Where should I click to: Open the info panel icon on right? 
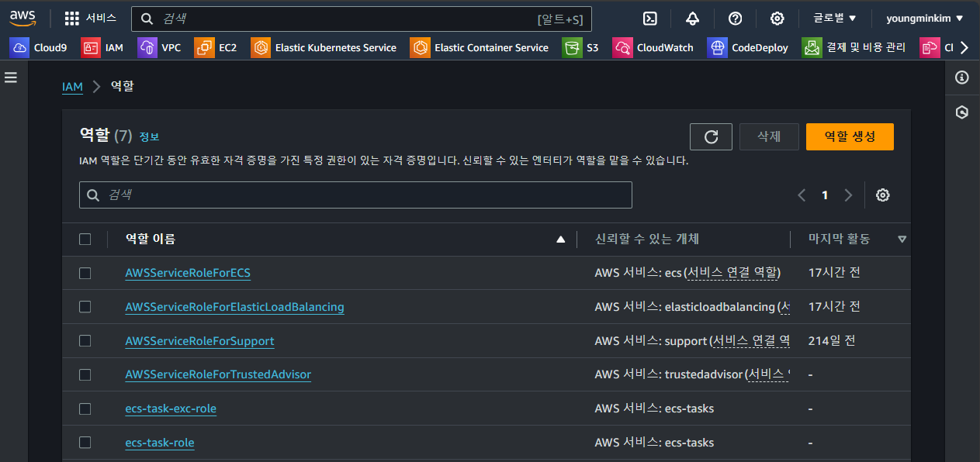click(x=962, y=78)
